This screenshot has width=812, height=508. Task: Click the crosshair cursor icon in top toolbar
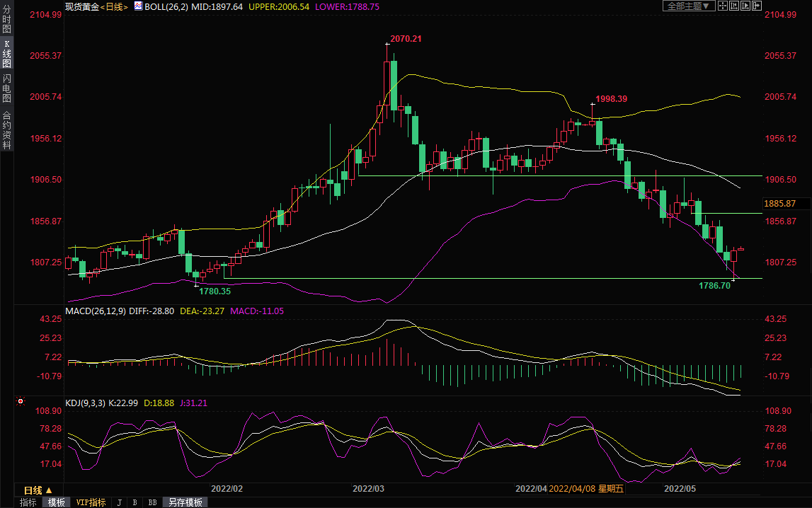click(722, 6)
